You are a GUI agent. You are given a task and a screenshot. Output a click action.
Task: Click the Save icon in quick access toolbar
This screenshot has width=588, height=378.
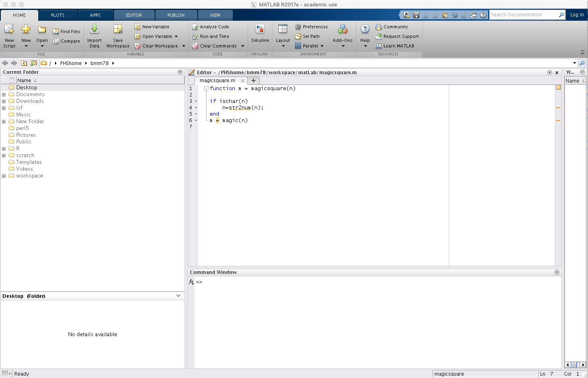tap(416, 15)
